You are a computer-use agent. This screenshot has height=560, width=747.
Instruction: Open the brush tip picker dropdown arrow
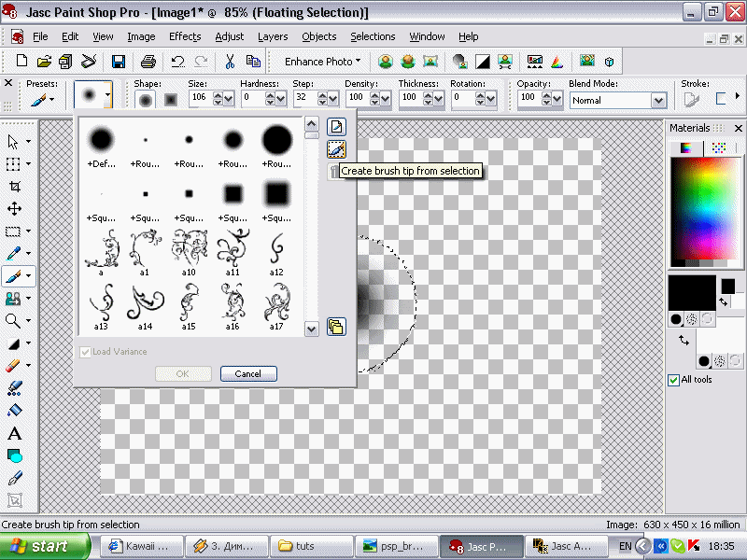(x=107, y=95)
